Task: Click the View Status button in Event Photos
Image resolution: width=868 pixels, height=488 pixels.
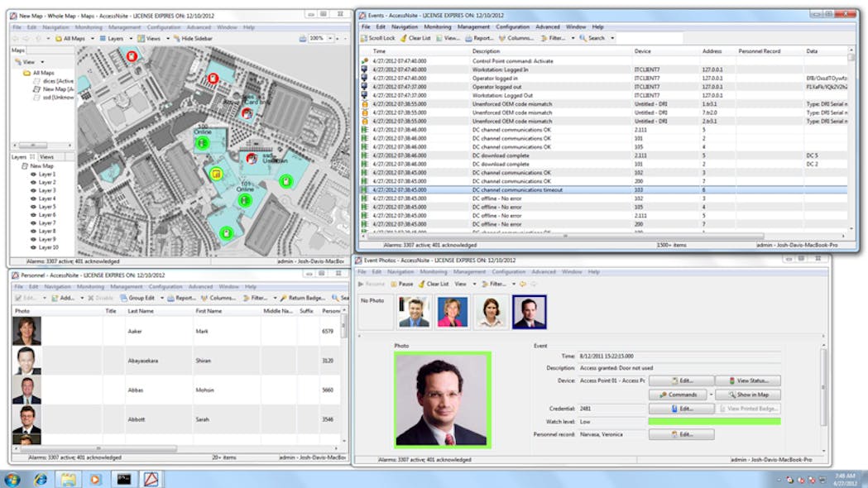Action: 749,380
